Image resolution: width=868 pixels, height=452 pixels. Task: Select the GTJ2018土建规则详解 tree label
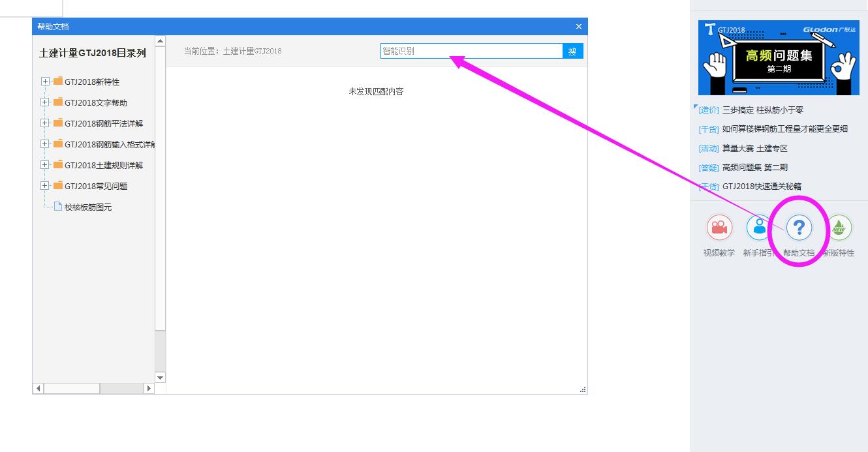[104, 166]
